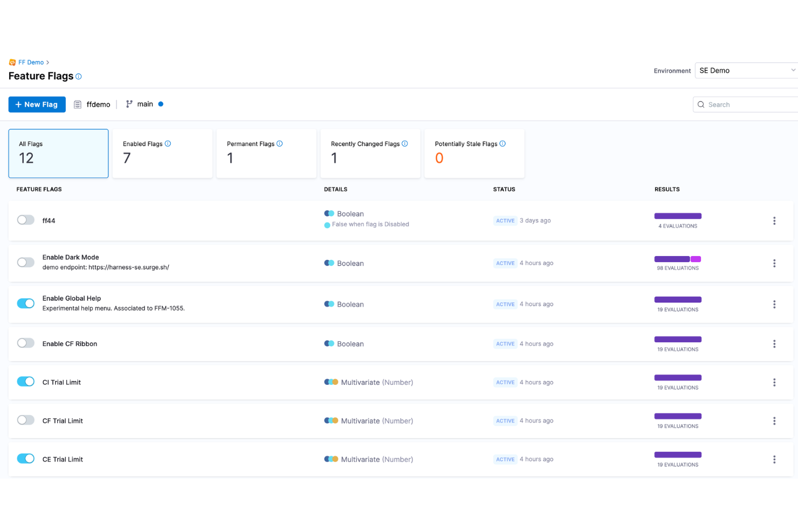Go to the FF Demo breadcrumb link
The width and height of the screenshot is (798, 532).
tap(31, 63)
